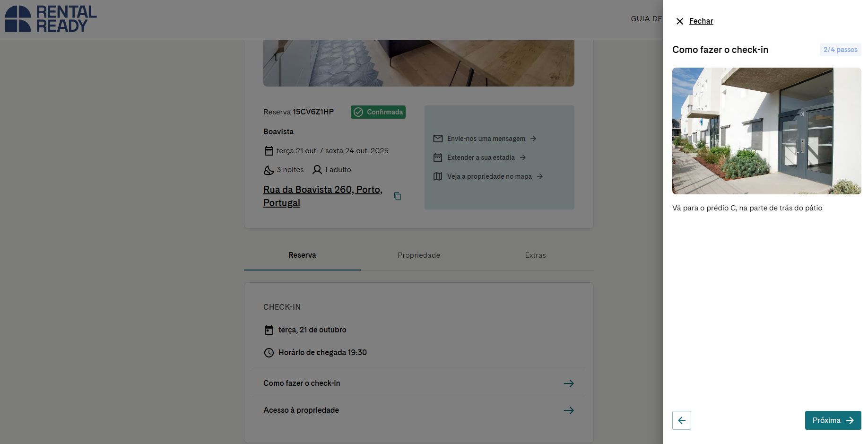Click the Próxima button
Image resolution: width=868 pixels, height=444 pixels.
[x=833, y=420]
